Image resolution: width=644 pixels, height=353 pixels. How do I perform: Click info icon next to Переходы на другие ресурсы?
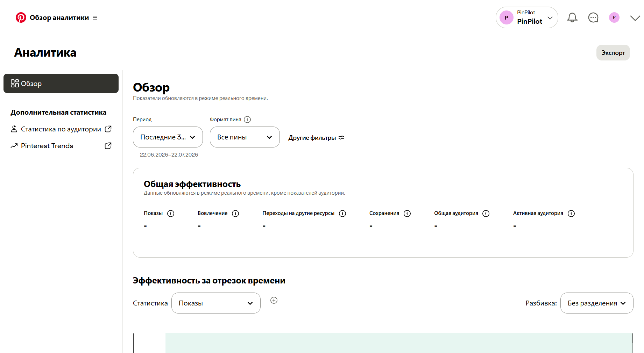pos(342,214)
